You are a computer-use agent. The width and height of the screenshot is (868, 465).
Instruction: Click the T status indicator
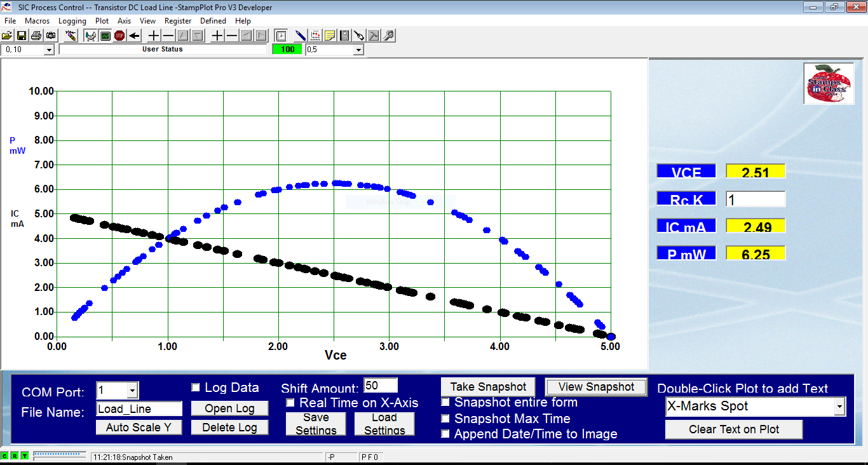click(25, 456)
